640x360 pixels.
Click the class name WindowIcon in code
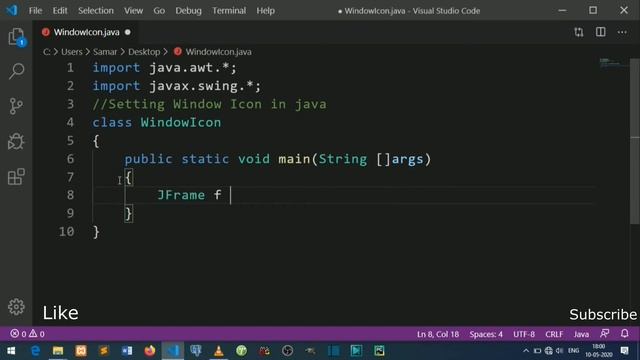point(181,122)
